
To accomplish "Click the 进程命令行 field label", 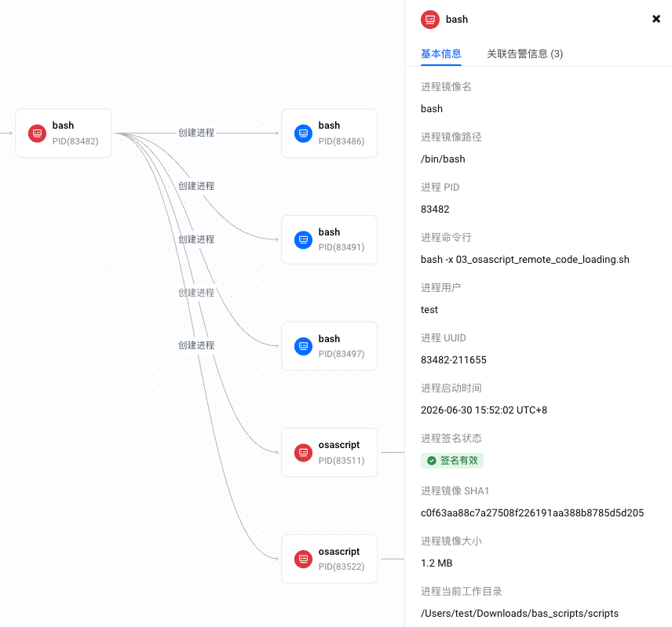I will (446, 237).
